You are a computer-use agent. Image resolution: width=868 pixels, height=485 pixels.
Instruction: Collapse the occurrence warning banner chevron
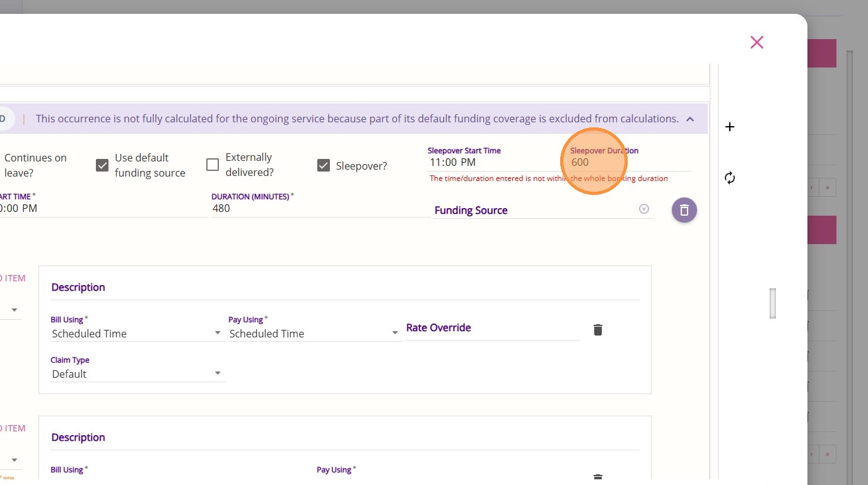(x=690, y=119)
